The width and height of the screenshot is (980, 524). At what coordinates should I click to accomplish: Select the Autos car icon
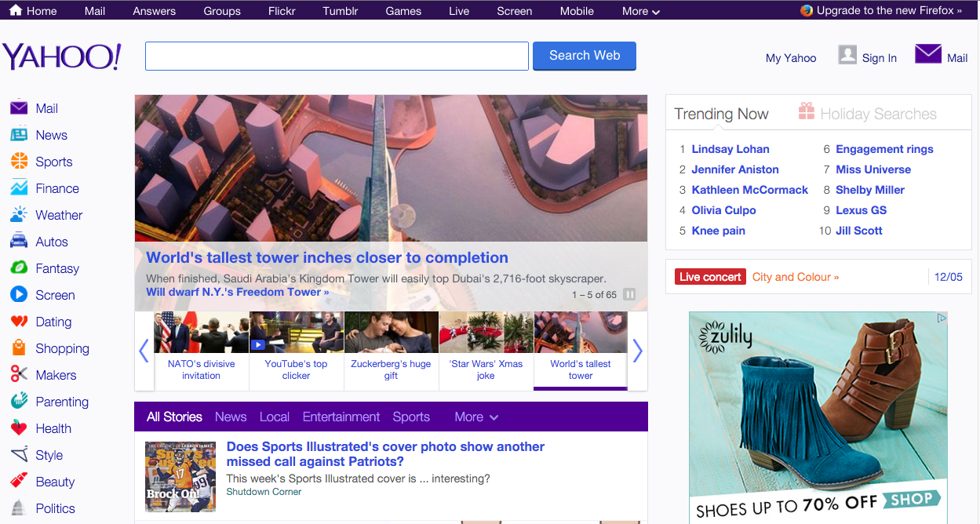tap(19, 242)
